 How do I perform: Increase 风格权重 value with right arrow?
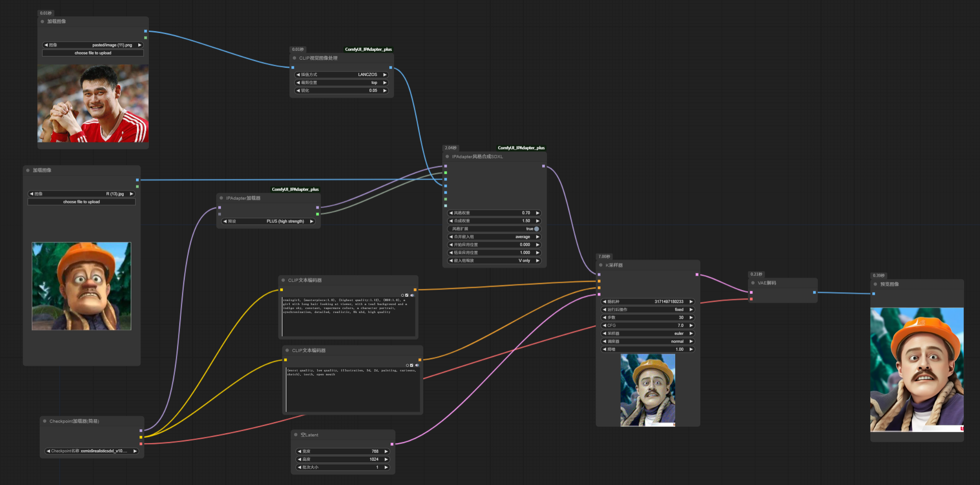pyautogui.click(x=538, y=213)
